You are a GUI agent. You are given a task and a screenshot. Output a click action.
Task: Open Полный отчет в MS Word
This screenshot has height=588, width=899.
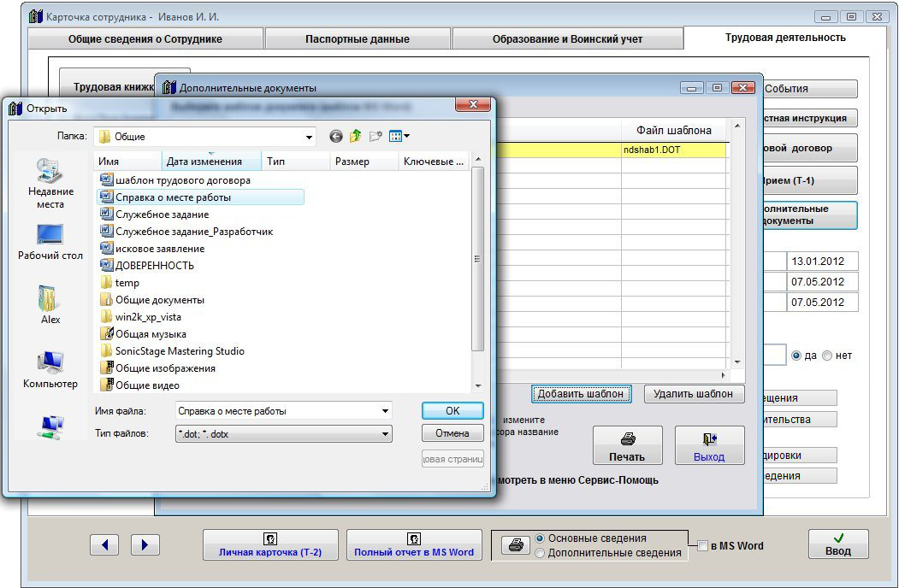tap(414, 544)
